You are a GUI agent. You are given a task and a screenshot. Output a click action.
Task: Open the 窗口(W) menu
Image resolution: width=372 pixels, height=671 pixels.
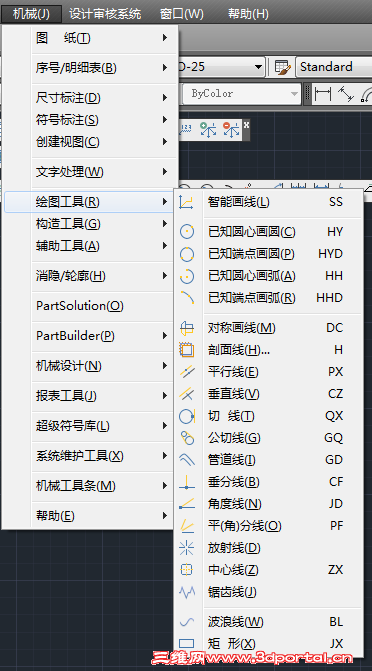point(182,14)
